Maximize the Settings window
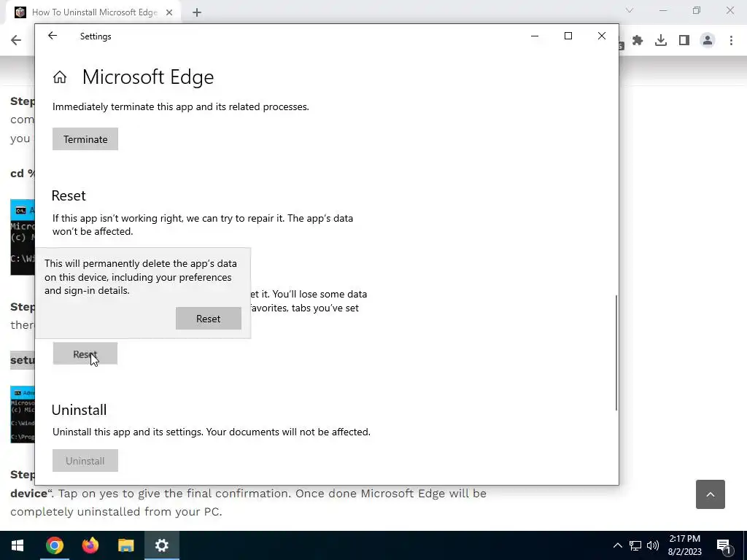 coord(568,36)
